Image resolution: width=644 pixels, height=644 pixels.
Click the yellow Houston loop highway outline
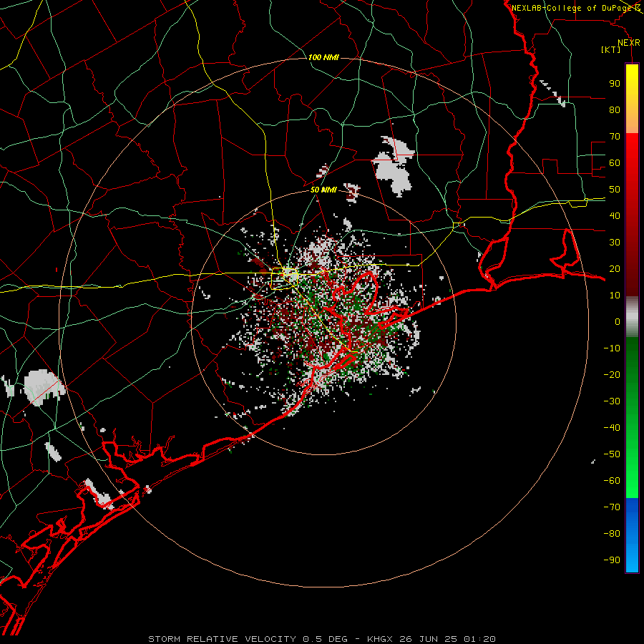(285, 278)
